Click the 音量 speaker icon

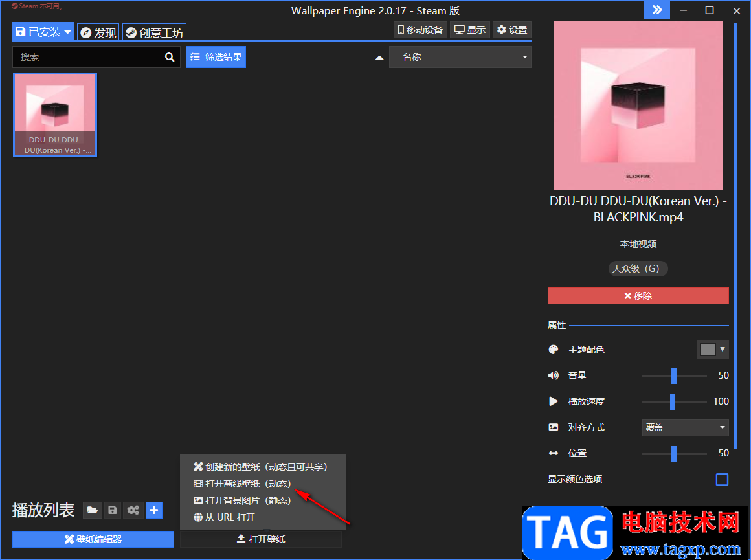[x=553, y=375]
